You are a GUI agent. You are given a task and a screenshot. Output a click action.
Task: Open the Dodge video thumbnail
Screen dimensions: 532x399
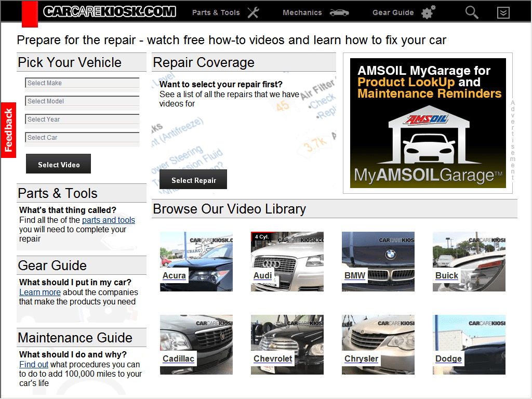coord(469,345)
